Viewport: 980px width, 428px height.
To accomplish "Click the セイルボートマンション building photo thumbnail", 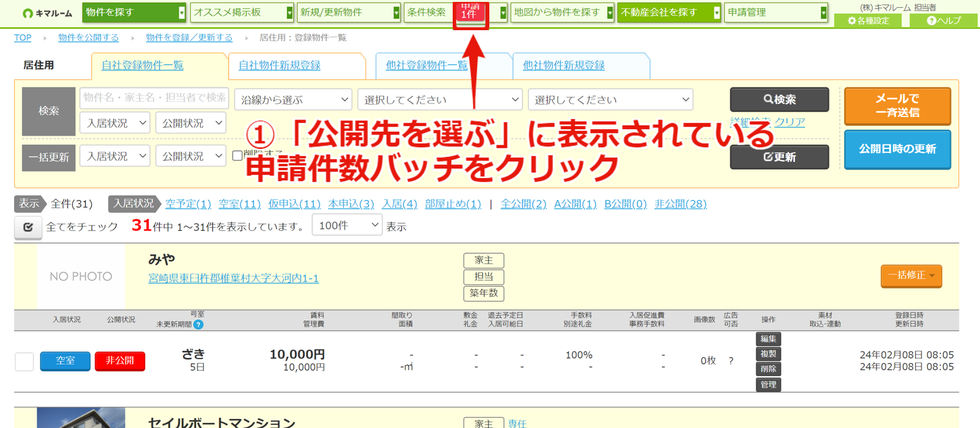I will click(x=81, y=418).
